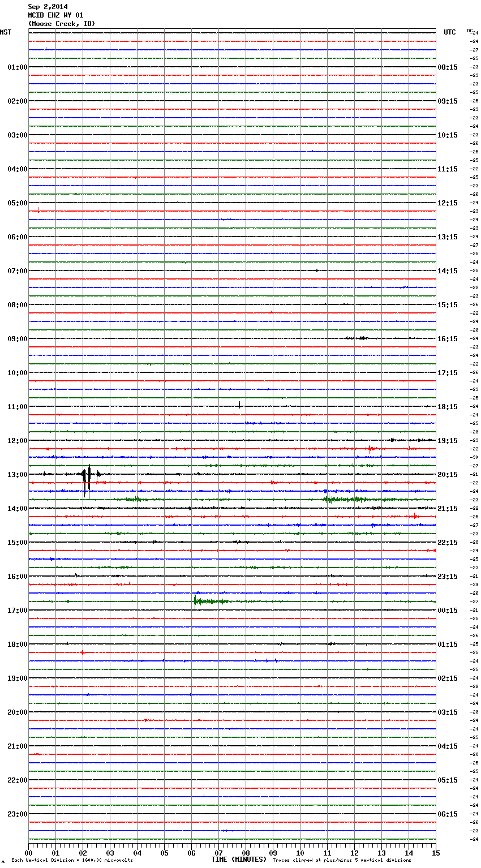Select the 22:00 MST time label
This screenshot has height=868, width=481.
coord(17,780)
